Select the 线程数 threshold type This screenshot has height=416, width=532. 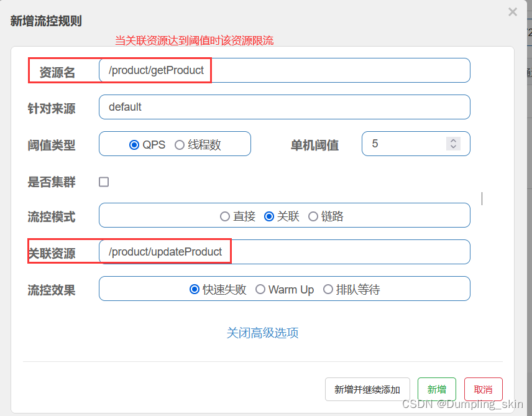[x=180, y=145]
